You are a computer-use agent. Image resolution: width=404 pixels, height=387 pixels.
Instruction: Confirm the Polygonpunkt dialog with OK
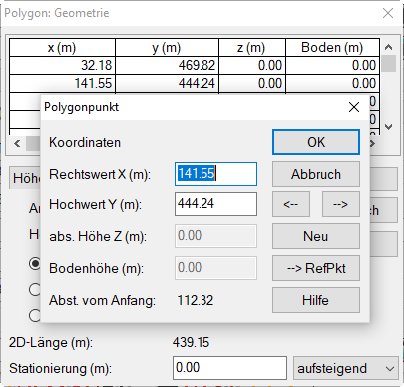click(316, 142)
